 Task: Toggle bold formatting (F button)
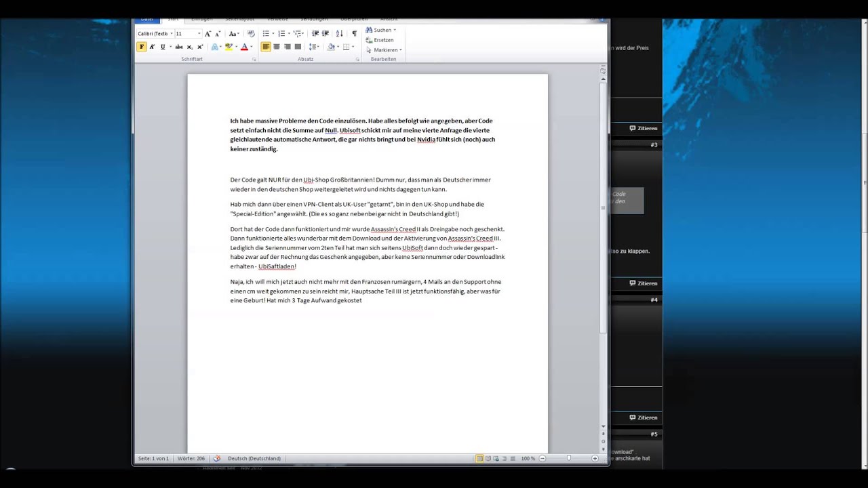coord(142,47)
